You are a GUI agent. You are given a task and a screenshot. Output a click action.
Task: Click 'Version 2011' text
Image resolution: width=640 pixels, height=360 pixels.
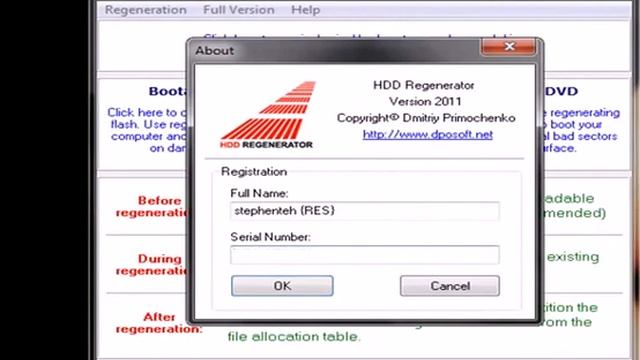pyautogui.click(x=425, y=101)
